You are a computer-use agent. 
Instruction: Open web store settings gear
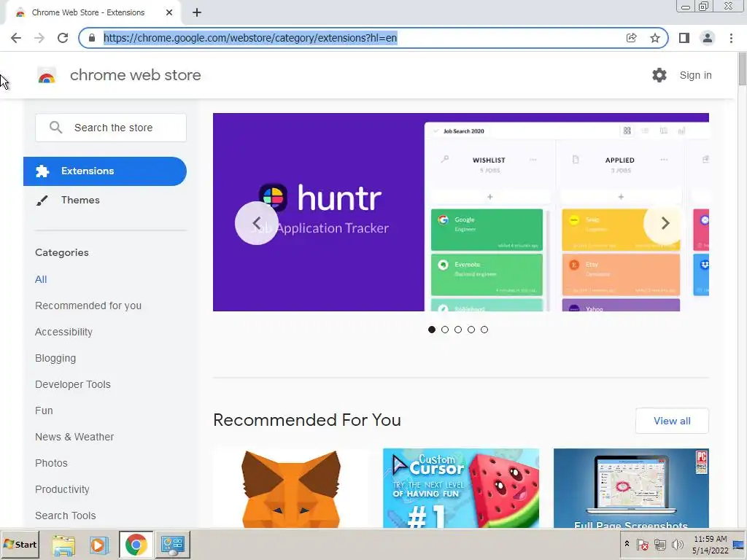coord(659,75)
